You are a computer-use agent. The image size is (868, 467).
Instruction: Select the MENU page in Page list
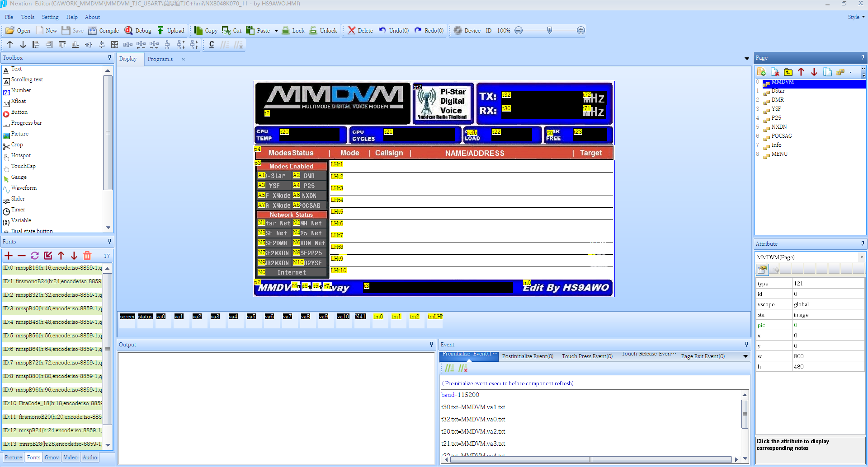pos(779,154)
